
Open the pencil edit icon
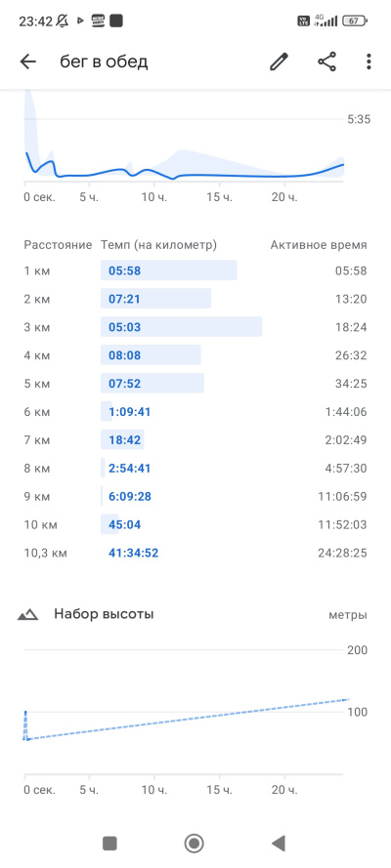pyautogui.click(x=280, y=62)
